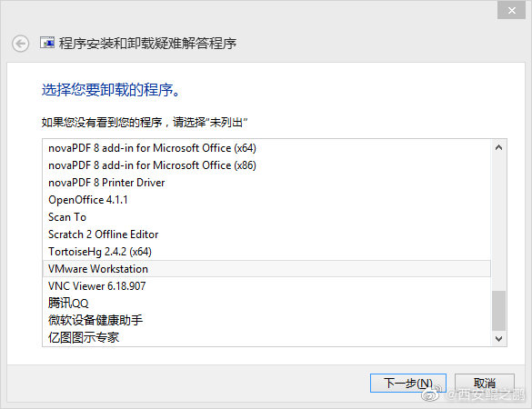532x409 pixels.
Task: Select 腾讯QQ from the program list
Action: 266,304
